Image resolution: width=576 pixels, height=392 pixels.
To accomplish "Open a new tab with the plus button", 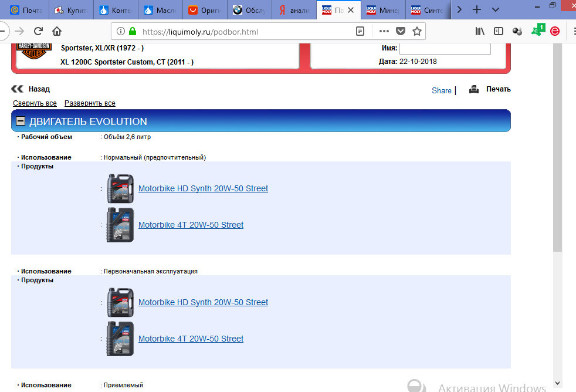I will [476, 9].
